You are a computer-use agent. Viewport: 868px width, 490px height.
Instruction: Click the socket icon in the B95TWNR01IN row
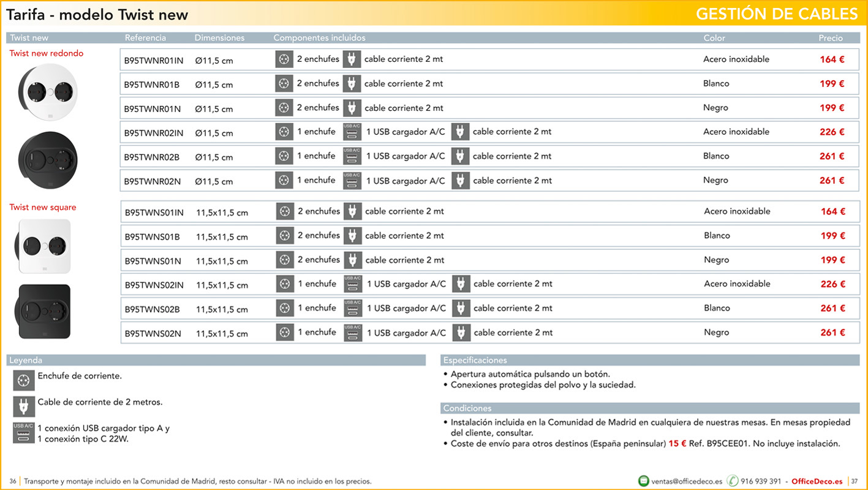[284, 59]
